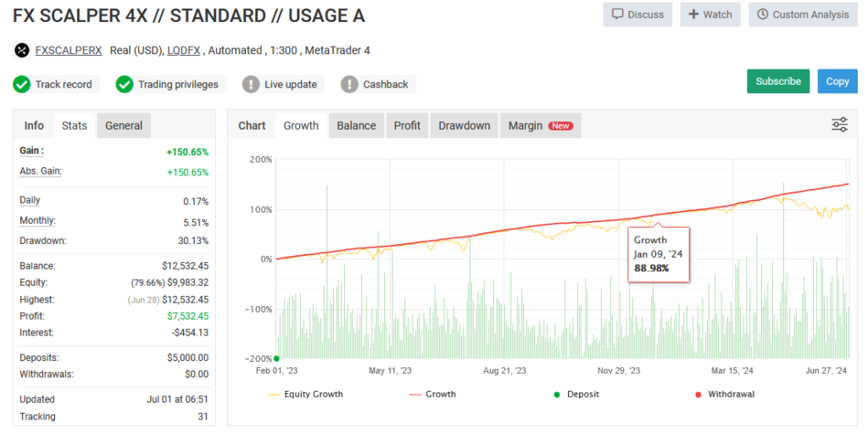The image size is (868, 434).
Task: Toggle Equity Growth legend series
Action: [305, 395]
